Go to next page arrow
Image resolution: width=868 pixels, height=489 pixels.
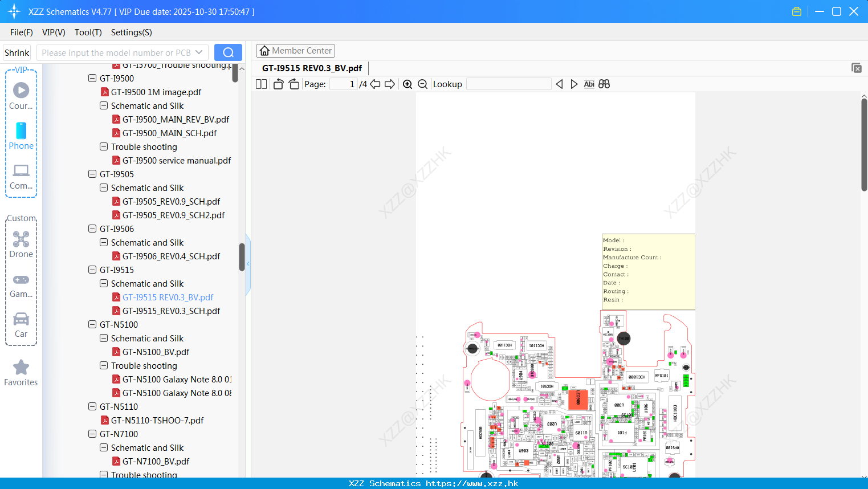coord(390,84)
